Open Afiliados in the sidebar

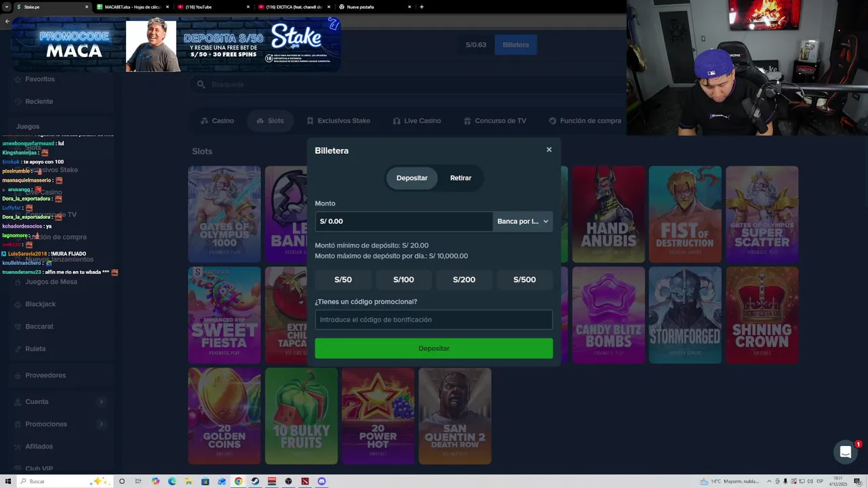tap(39, 447)
